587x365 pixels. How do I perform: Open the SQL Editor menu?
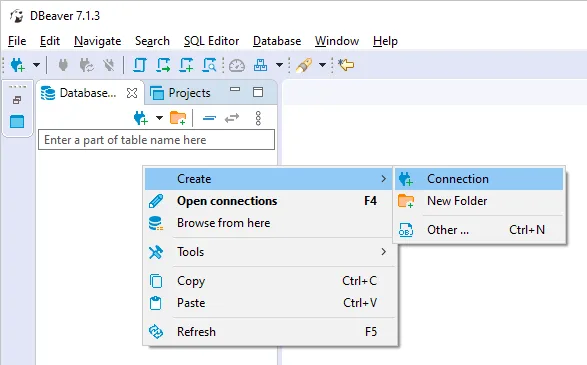click(x=211, y=41)
